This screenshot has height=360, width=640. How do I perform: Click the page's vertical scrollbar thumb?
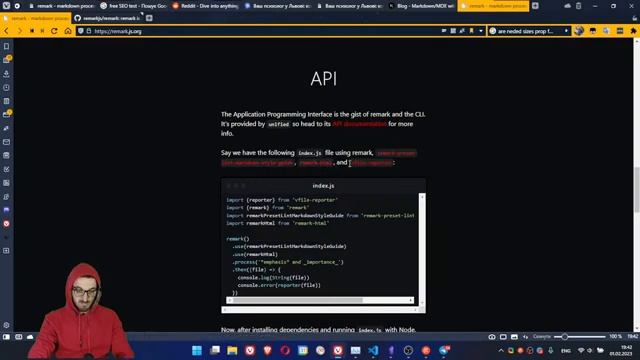tap(636, 189)
